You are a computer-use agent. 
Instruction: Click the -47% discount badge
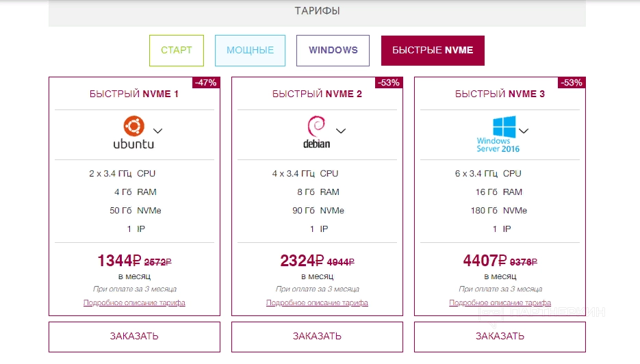point(206,82)
